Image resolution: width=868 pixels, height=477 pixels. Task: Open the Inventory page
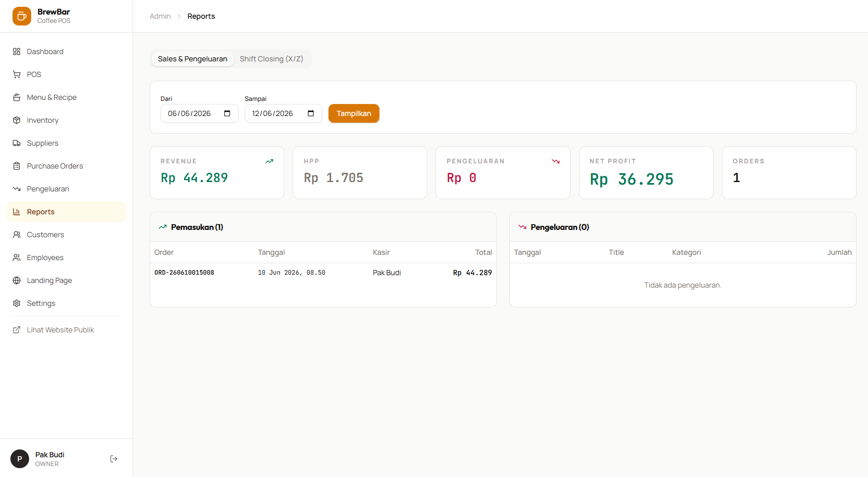point(67,120)
